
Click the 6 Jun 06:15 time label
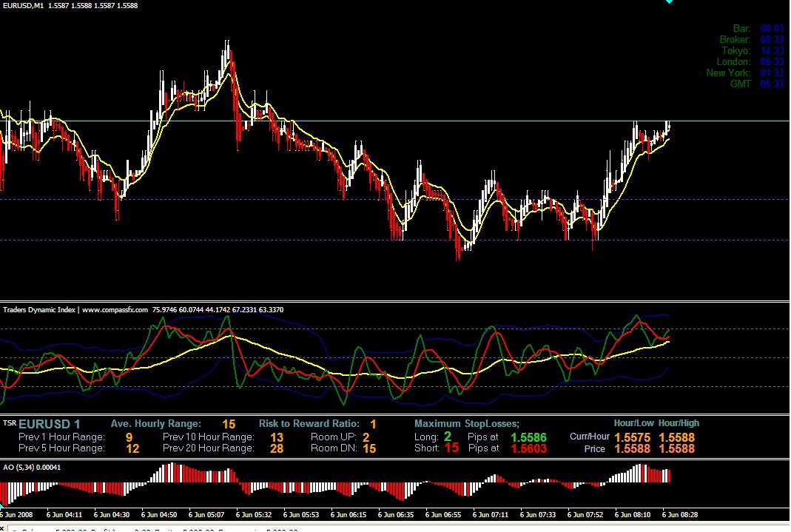click(349, 515)
